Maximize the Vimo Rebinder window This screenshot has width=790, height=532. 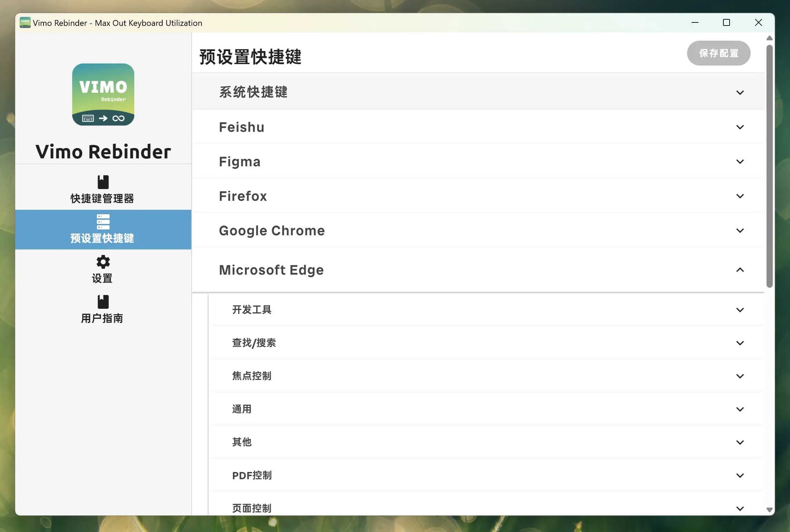tap(726, 23)
